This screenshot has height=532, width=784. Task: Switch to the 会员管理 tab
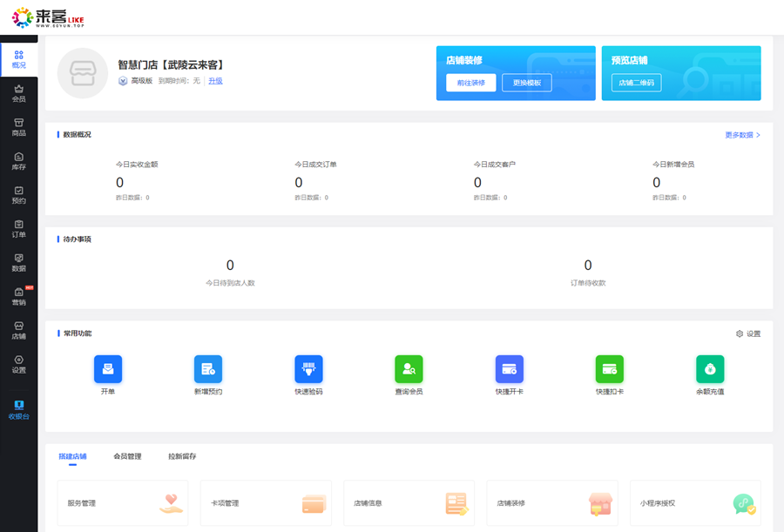click(x=127, y=456)
